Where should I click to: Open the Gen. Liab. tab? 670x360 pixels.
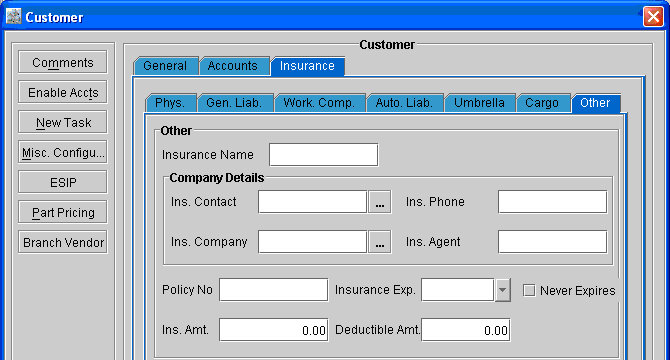point(235,103)
